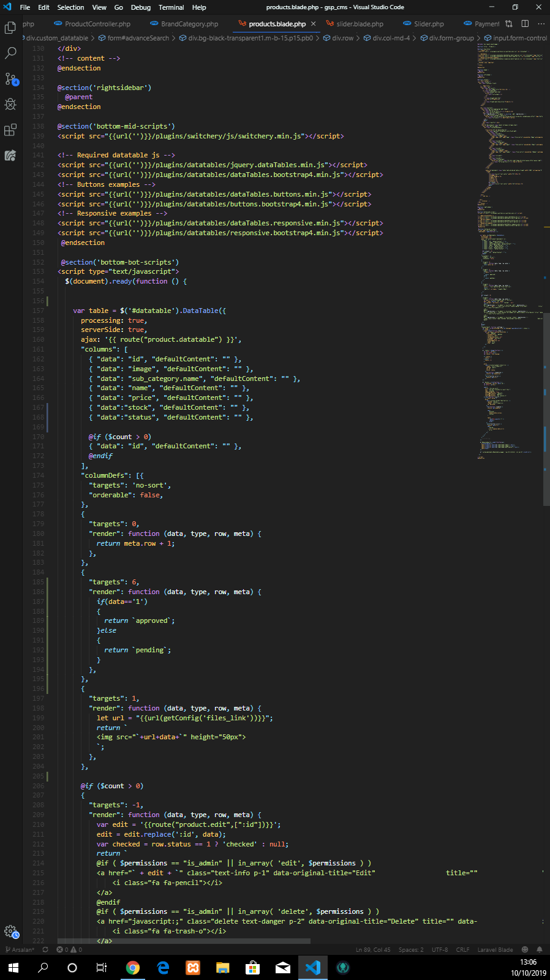Image resolution: width=550 pixels, height=980 pixels.
Task: Click the horizontal scrollbar under the editor
Action: click(x=184, y=941)
